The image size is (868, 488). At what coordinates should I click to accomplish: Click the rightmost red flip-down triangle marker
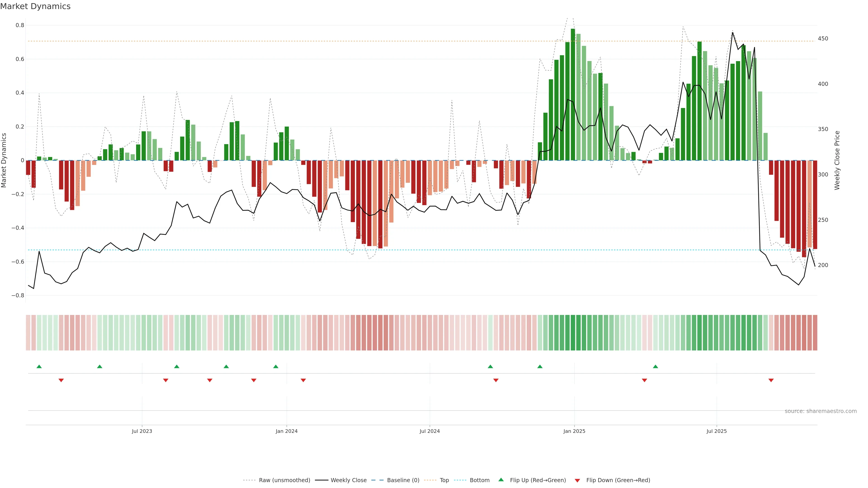tap(771, 380)
